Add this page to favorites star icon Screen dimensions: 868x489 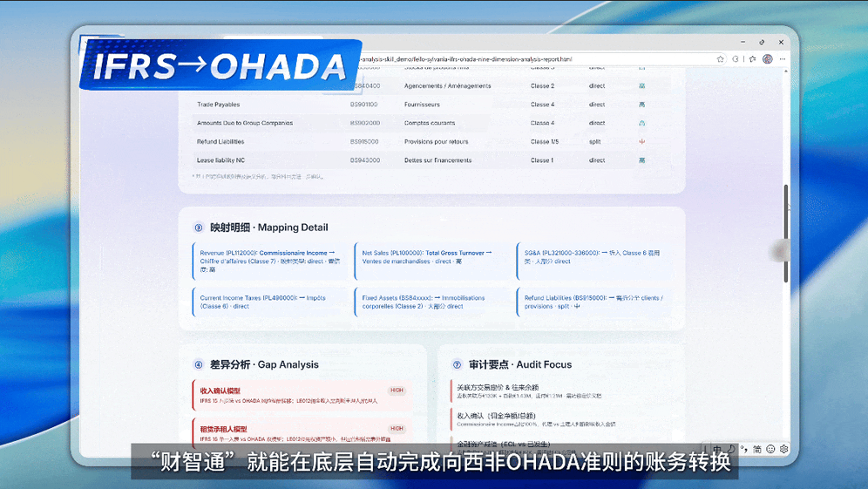[720, 59]
